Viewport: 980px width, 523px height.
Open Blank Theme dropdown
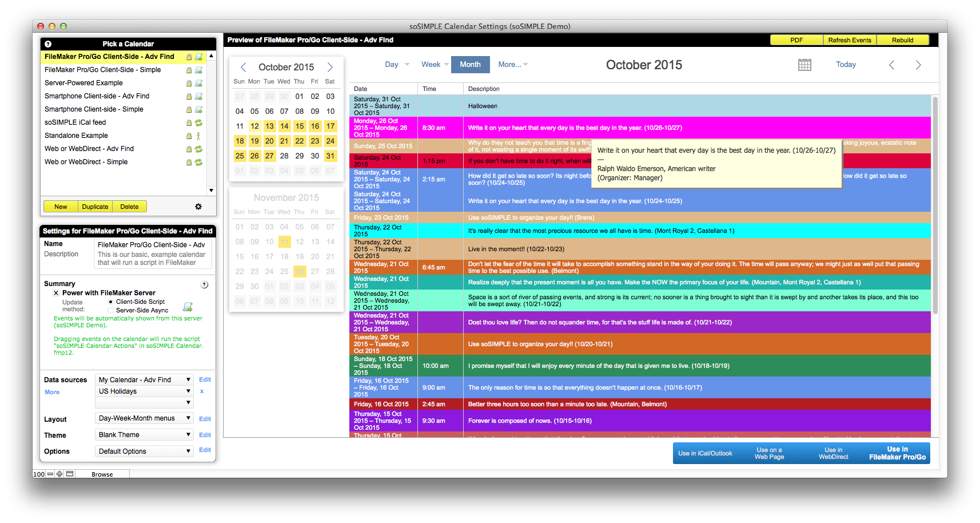tap(144, 435)
